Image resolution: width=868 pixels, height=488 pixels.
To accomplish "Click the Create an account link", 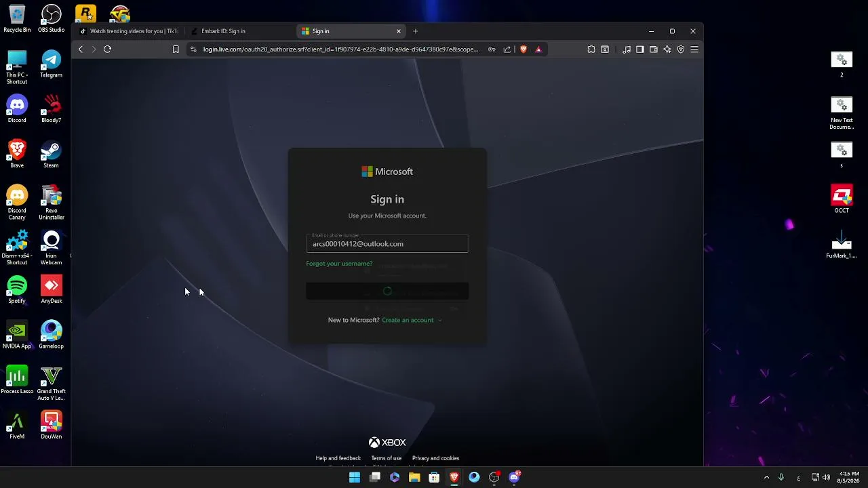I will point(408,320).
